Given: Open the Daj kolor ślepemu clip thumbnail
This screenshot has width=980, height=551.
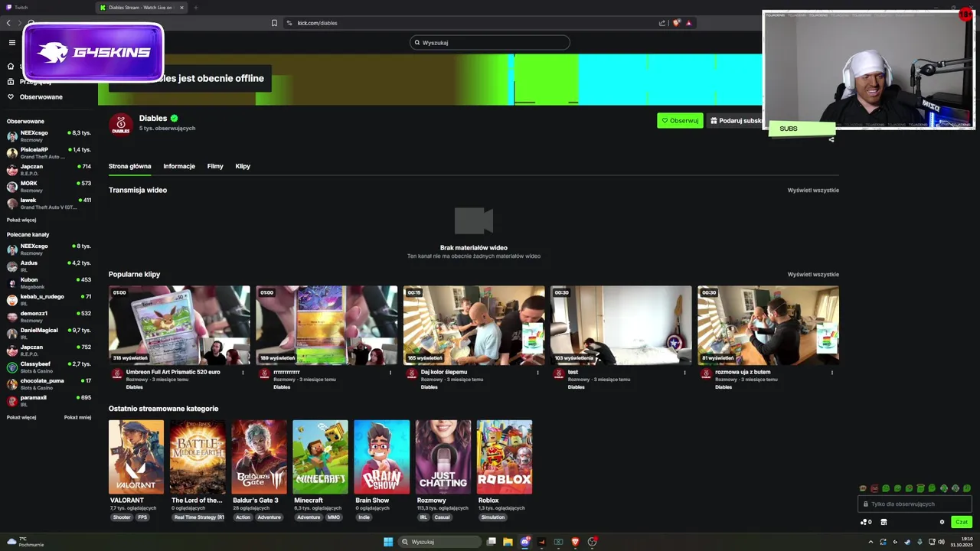Looking at the screenshot, I should point(474,325).
